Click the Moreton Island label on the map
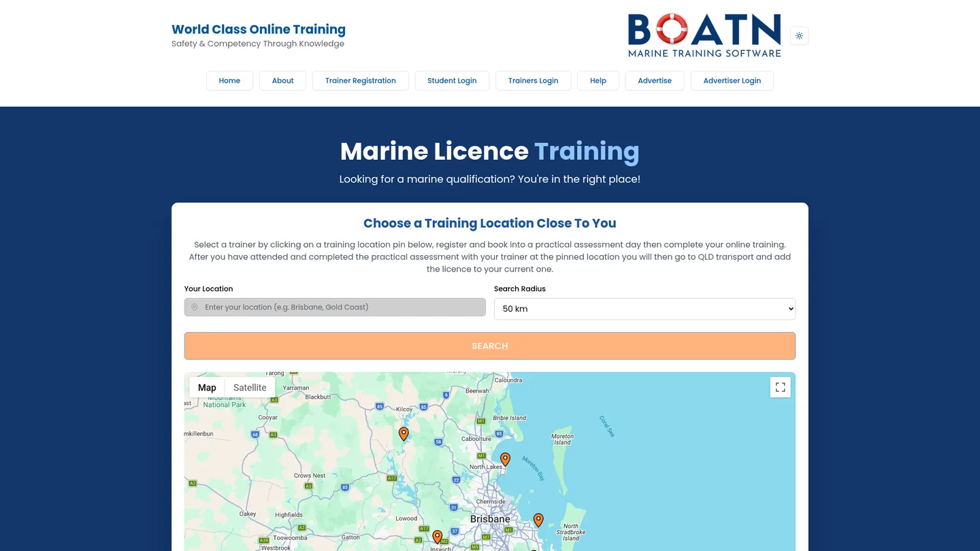The image size is (980, 551). click(562, 439)
